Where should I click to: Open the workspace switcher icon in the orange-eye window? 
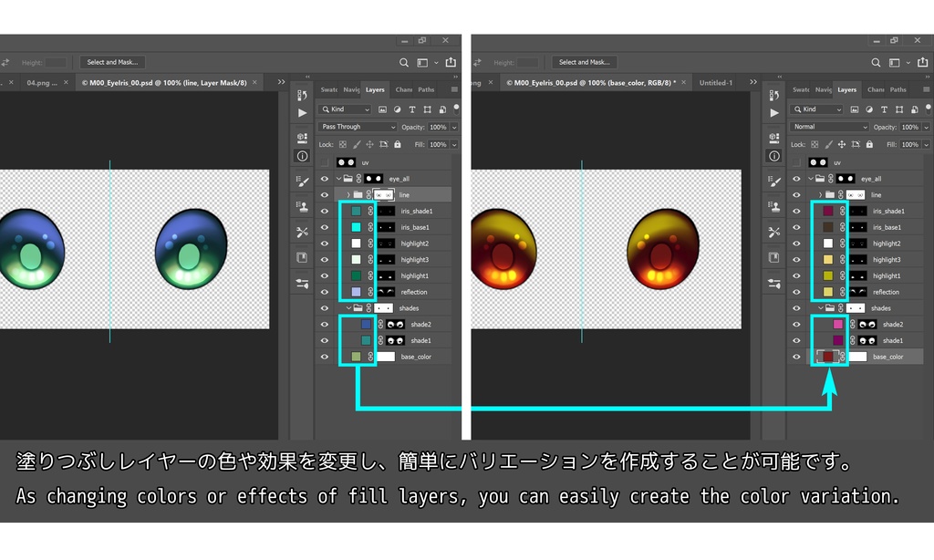pos(894,63)
